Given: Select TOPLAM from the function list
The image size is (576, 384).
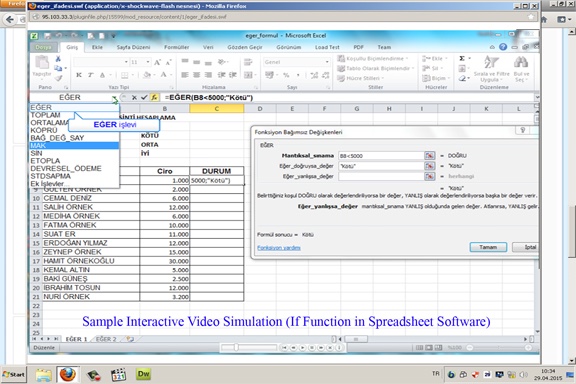Looking at the screenshot, I should coord(45,115).
